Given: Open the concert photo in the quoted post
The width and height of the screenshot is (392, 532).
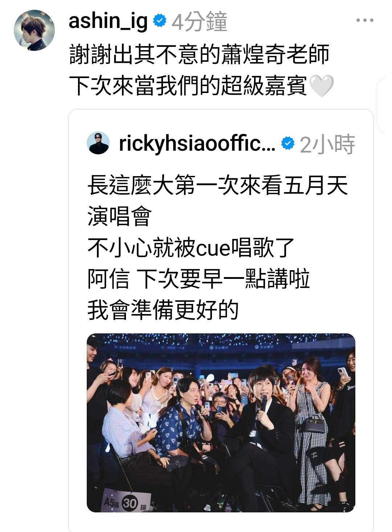Looking at the screenshot, I should coord(221,423).
